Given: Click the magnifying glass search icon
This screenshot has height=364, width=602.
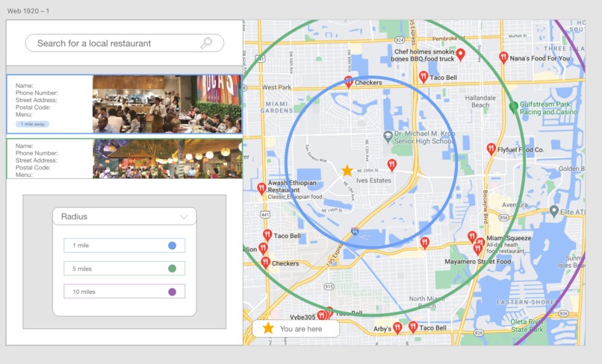Looking at the screenshot, I should [207, 43].
